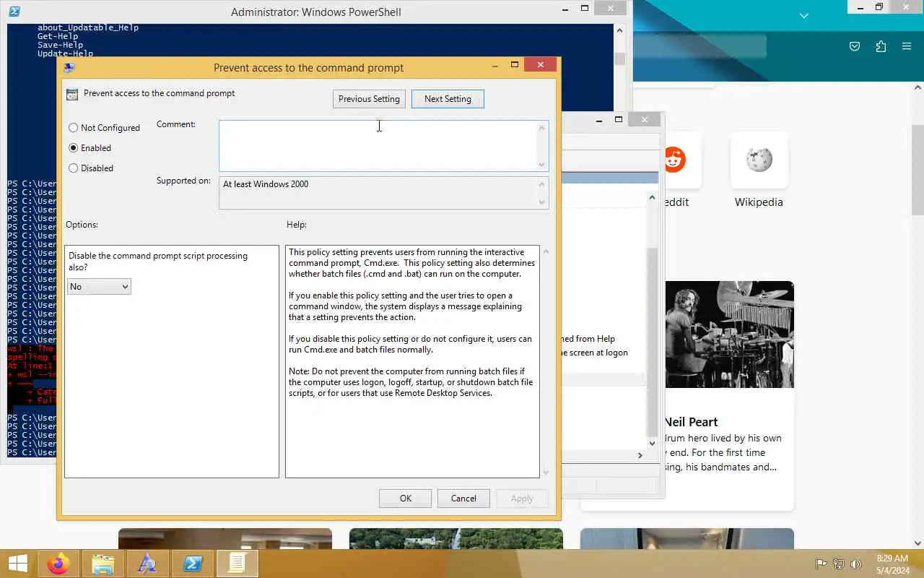Viewport: 924px width, 578px height.
Task: Click the Cancel button
Action: point(463,499)
